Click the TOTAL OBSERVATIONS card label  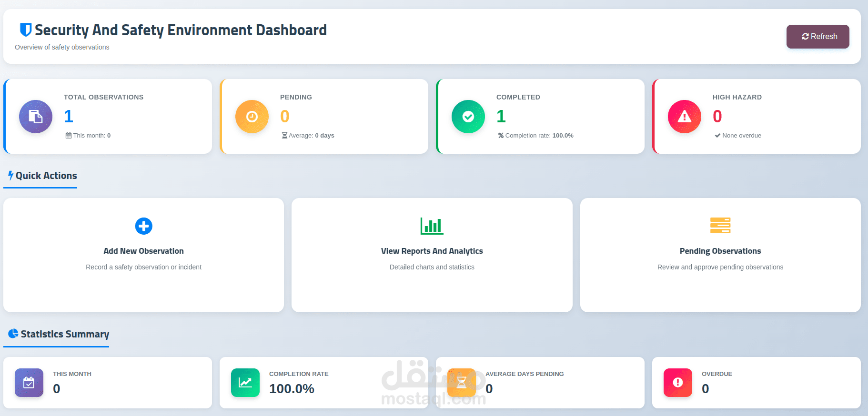[103, 97]
